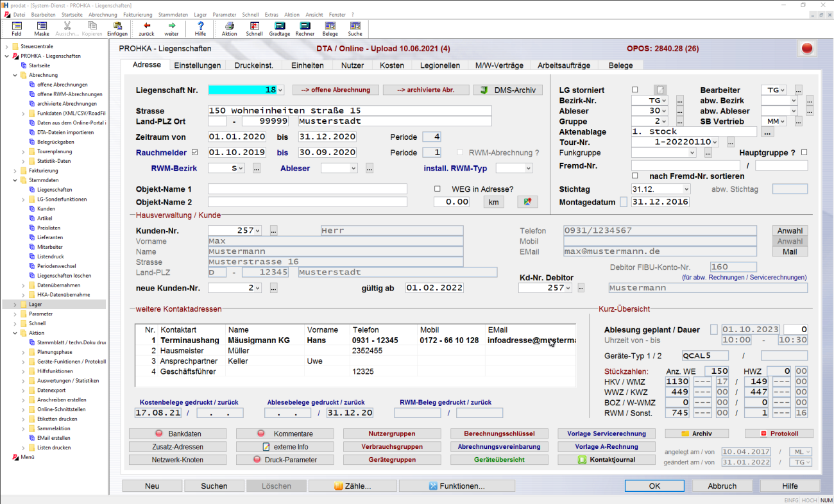Click the DMS-Archiv button

[x=508, y=90]
